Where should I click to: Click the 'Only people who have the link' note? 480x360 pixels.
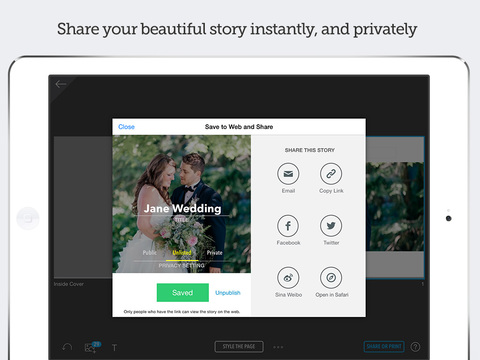(182, 312)
